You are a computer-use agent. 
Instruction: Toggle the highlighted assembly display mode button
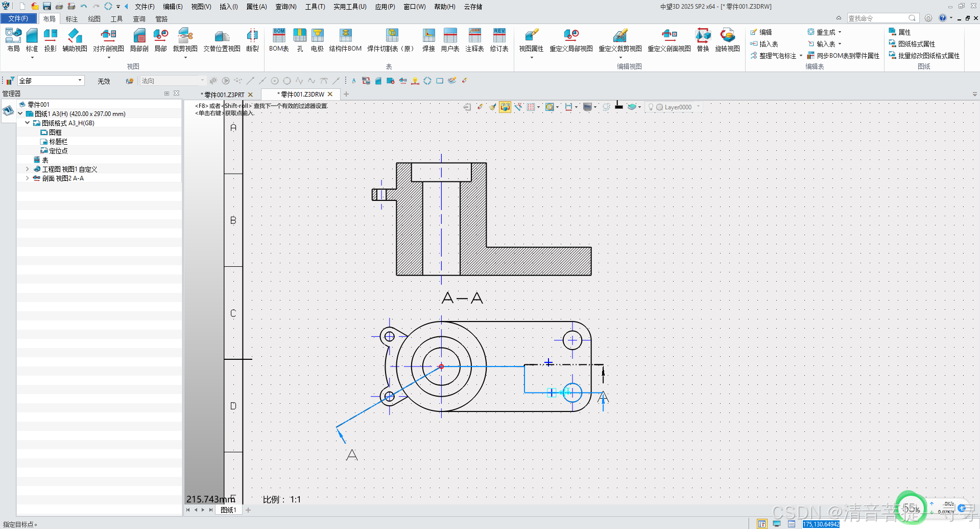click(x=505, y=107)
